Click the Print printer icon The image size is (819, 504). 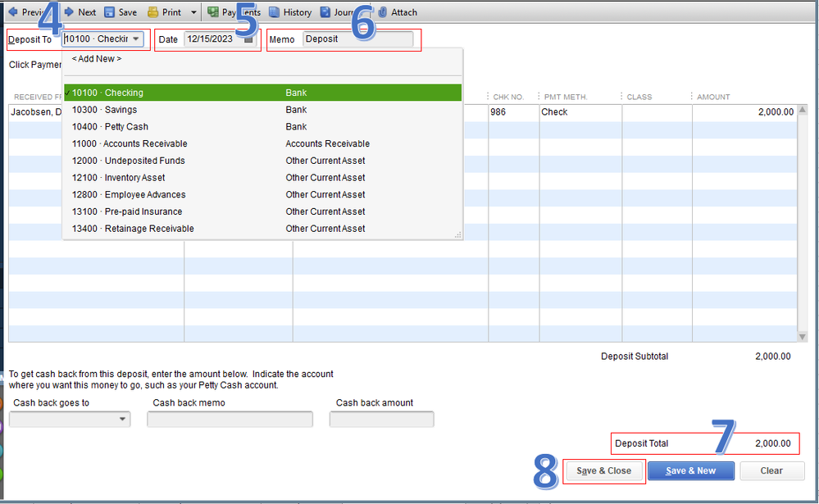pos(152,12)
